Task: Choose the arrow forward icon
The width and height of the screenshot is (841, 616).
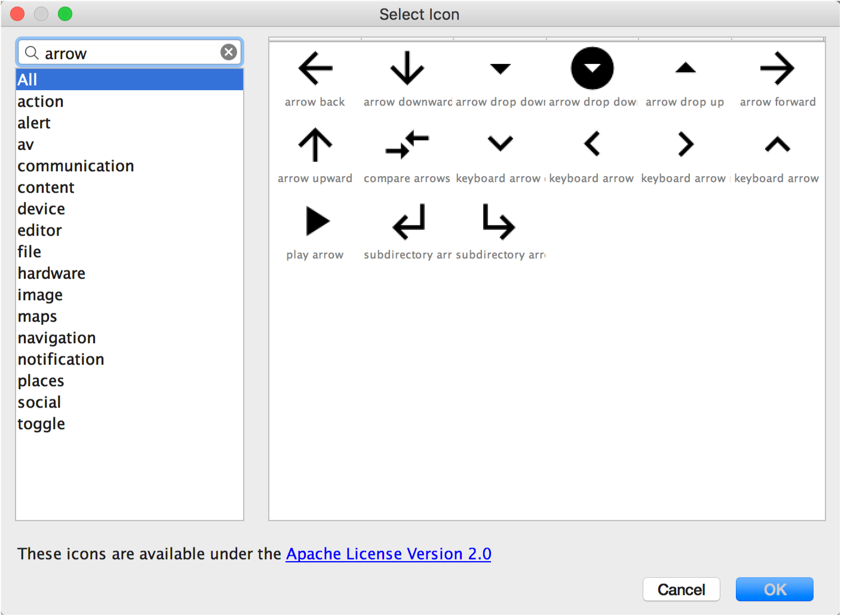Action: pos(777,68)
